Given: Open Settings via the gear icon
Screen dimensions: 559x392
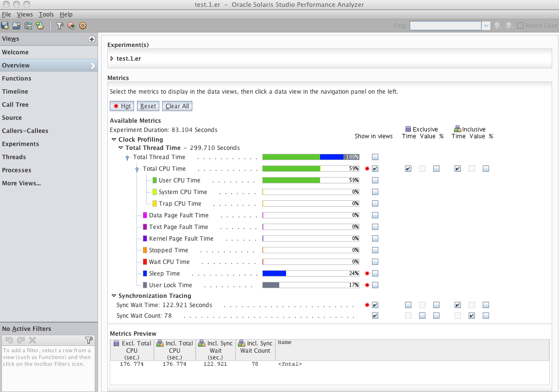Looking at the screenshot, I should point(83,26).
